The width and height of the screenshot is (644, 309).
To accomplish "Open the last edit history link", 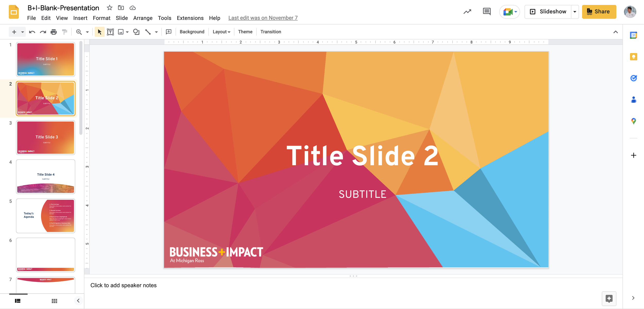I will (x=263, y=18).
